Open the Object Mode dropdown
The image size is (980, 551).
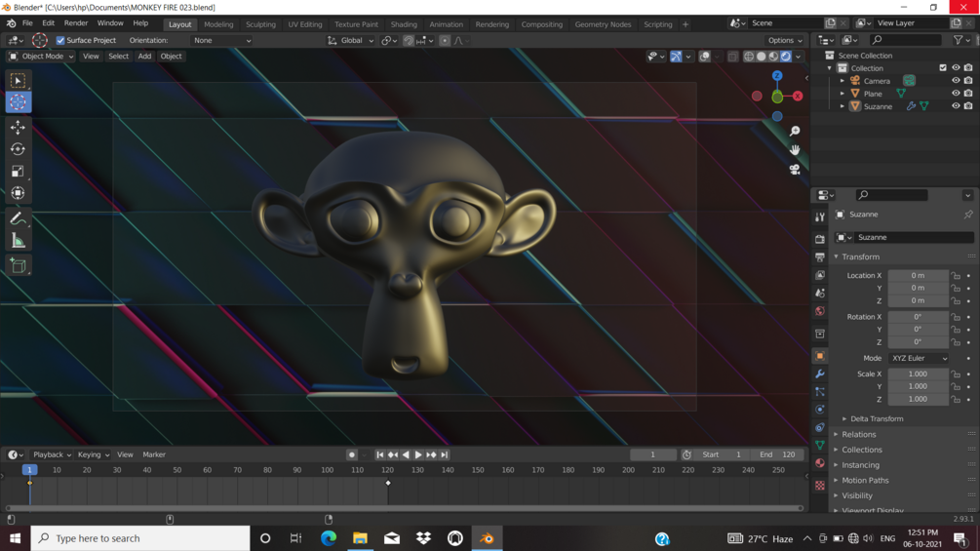pyautogui.click(x=41, y=57)
